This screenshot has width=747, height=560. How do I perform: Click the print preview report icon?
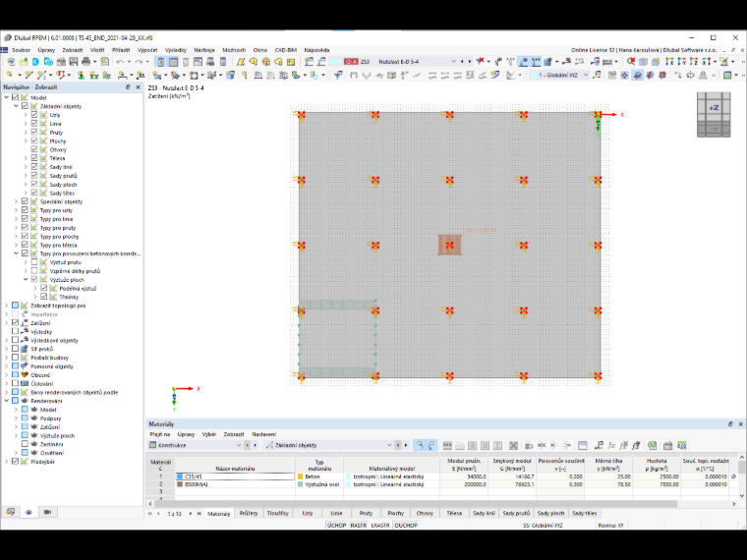[x=105, y=62]
